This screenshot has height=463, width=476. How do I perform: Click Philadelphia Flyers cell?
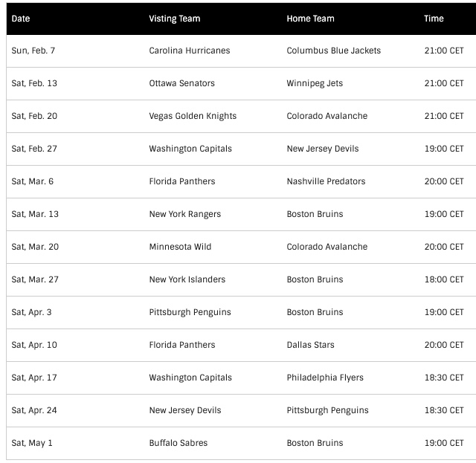tap(325, 378)
